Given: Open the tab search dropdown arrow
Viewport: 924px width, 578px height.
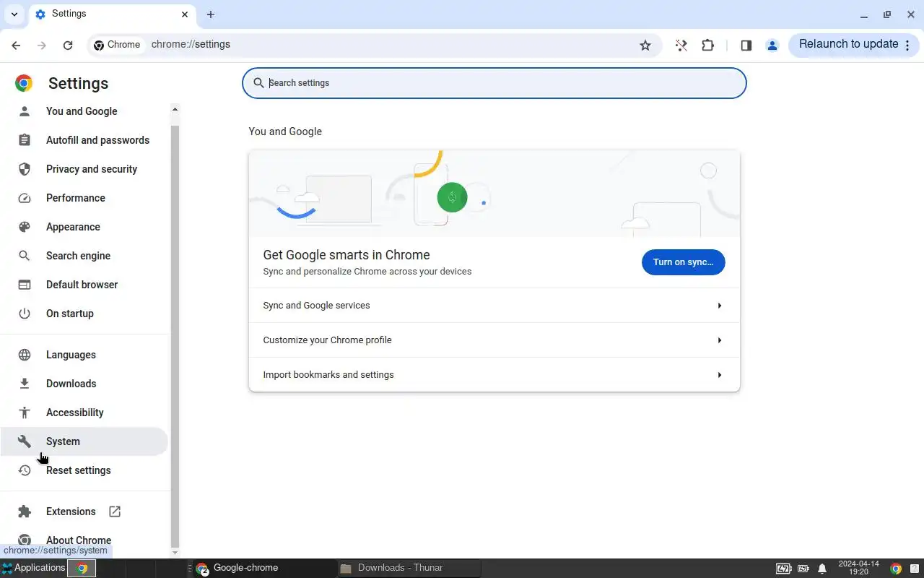Looking at the screenshot, I should 14,14.
